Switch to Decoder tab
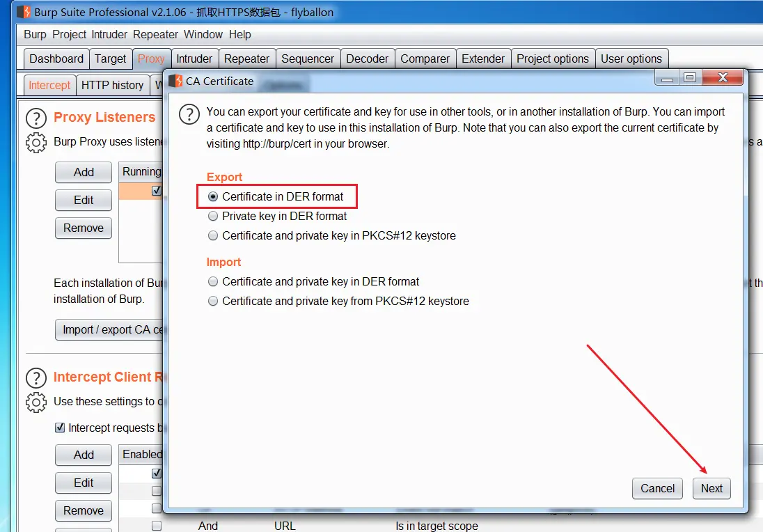Screen dimensions: 763x532 click(368, 59)
